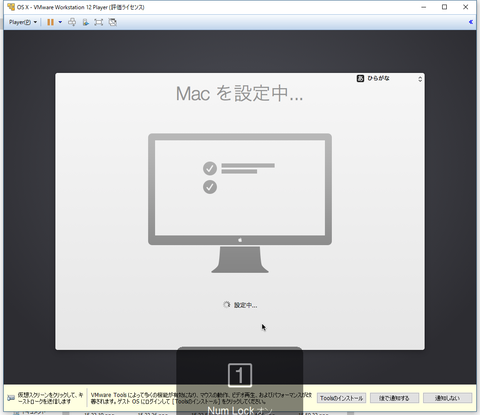
Task: Send Ctrl+Alt+Del with the toolbar icon
Action: [72, 22]
